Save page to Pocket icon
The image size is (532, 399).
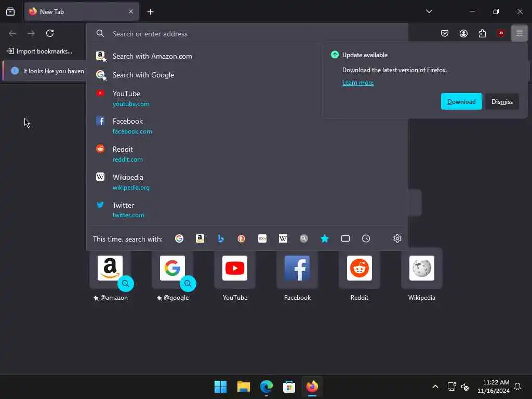445,33
